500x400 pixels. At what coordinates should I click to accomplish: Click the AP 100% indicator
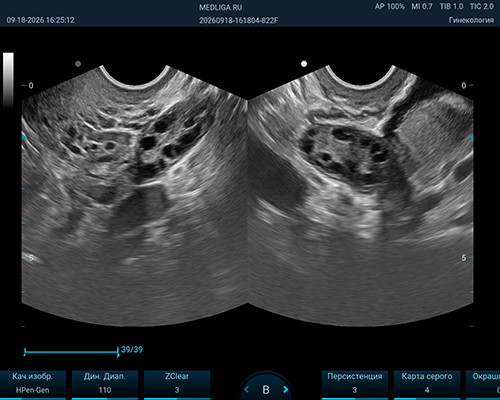pos(389,6)
